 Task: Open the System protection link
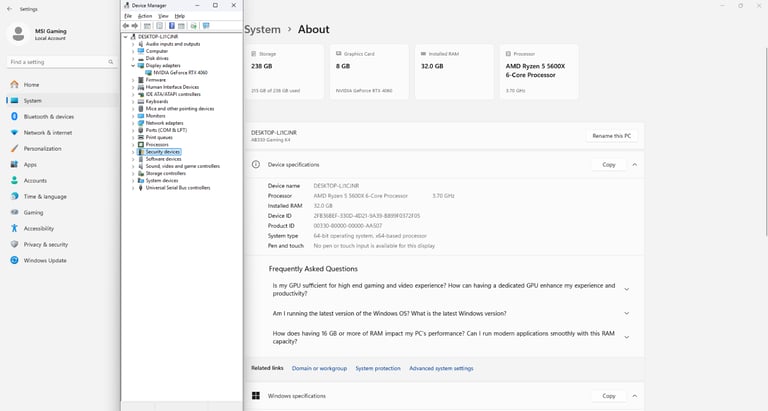(378, 368)
